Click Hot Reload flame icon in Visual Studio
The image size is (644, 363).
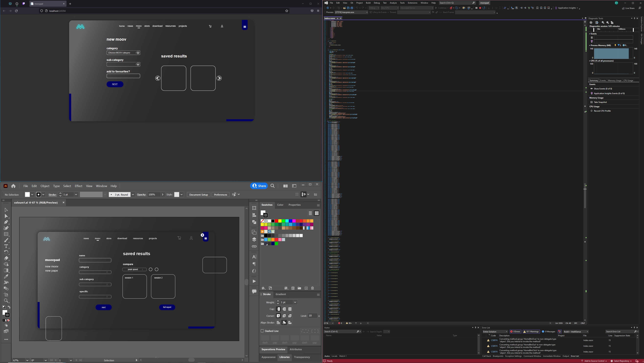point(451,8)
